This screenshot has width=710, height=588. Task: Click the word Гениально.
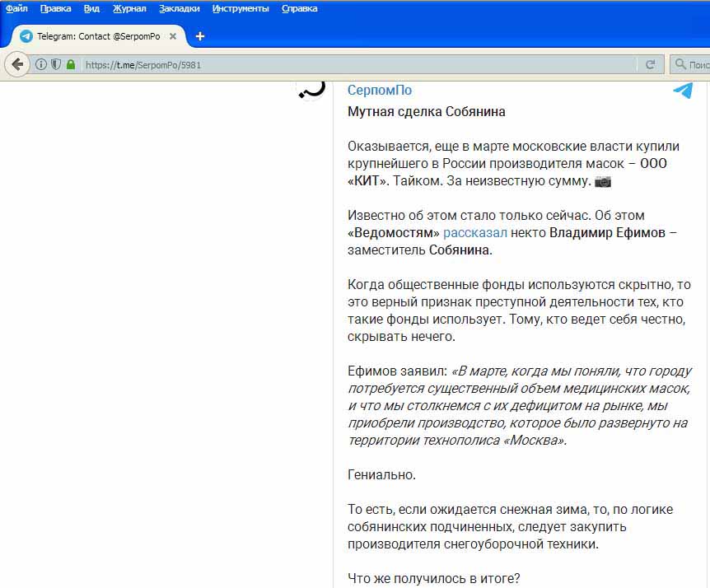[381, 475]
